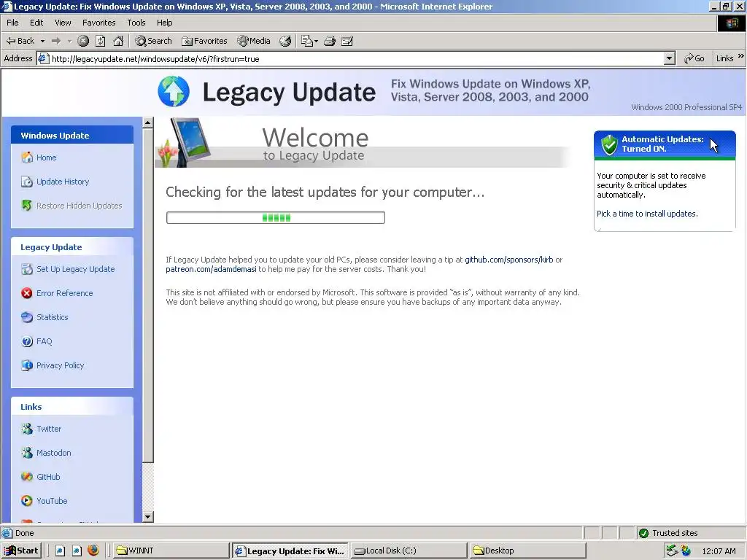This screenshot has width=747, height=560.
Task: Open Restore Hidden Updates link
Action: tap(79, 206)
